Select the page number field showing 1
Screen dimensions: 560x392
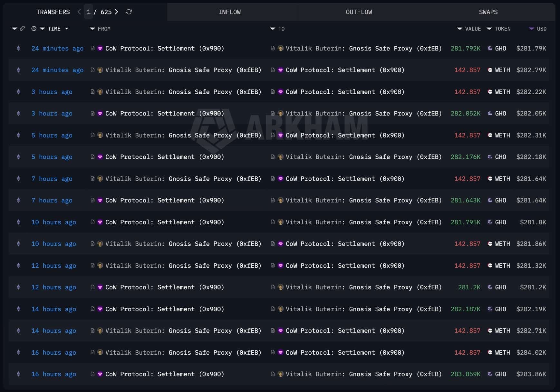click(89, 12)
